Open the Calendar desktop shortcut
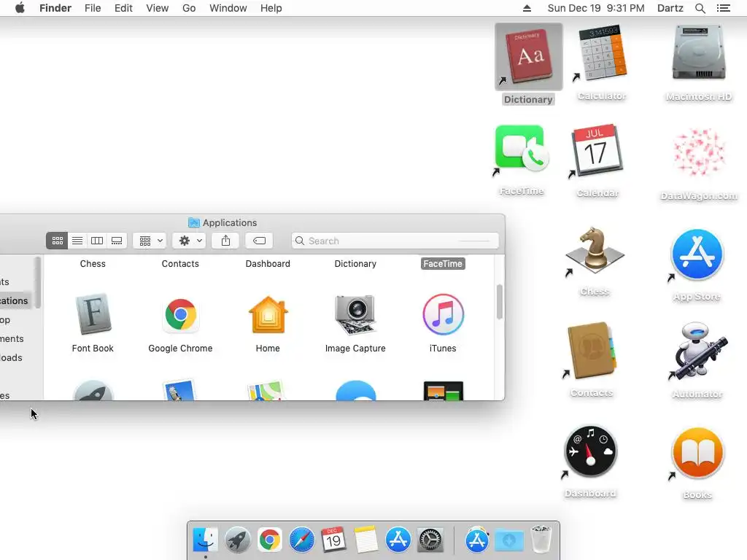Viewport: 747px width, 560px height. point(597,151)
